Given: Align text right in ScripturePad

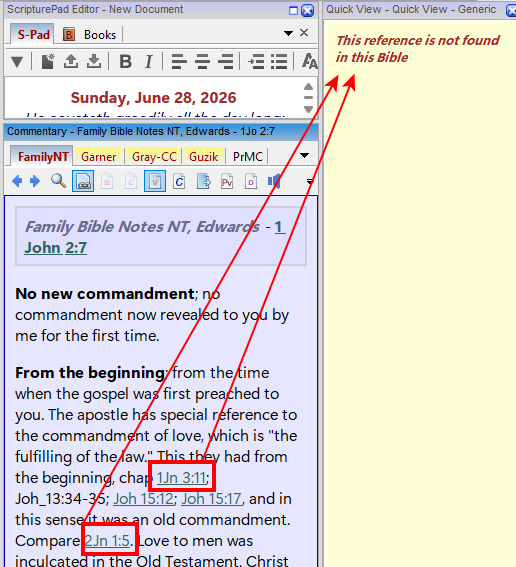Looking at the screenshot, I should click(x=226, y=61).
